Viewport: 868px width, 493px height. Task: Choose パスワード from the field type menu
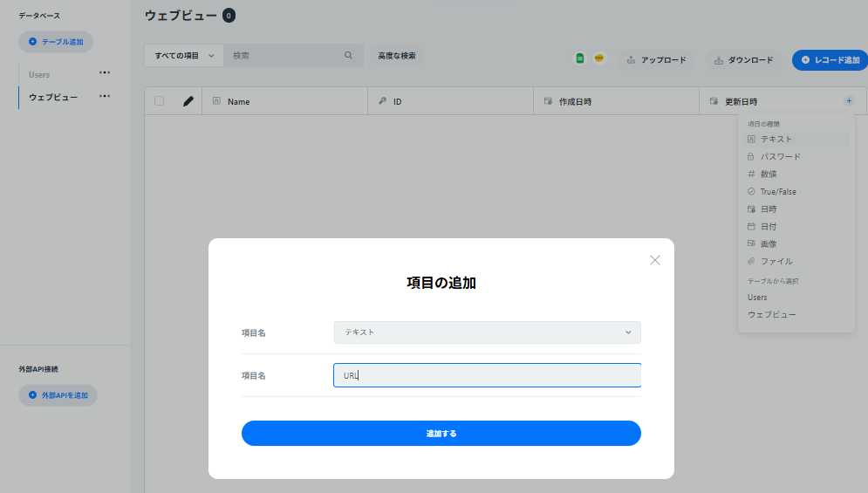click(x=796, y=157)
